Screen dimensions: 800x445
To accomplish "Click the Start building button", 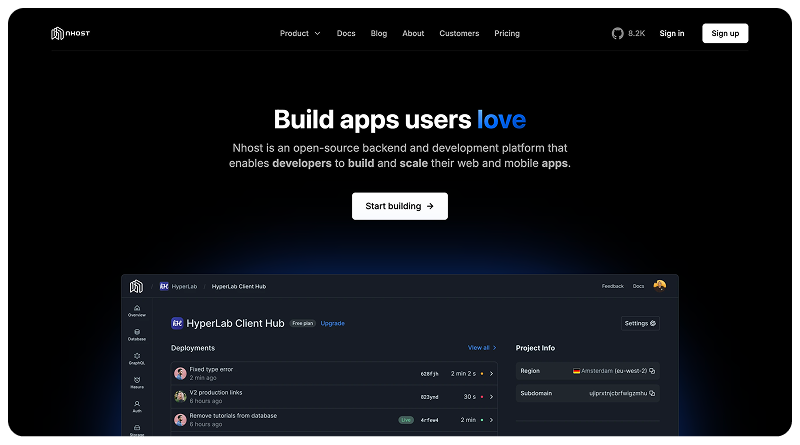I will (400, 206).
